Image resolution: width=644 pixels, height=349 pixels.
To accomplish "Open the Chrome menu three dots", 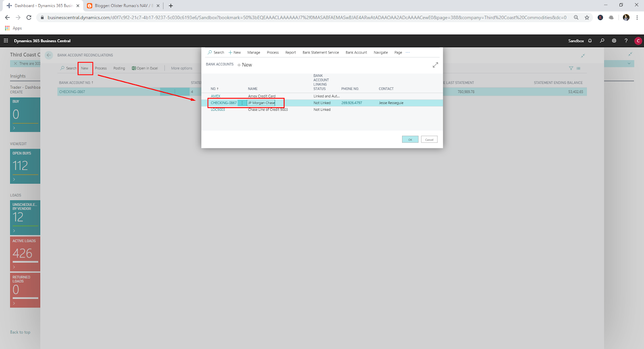I will (637, 17).
